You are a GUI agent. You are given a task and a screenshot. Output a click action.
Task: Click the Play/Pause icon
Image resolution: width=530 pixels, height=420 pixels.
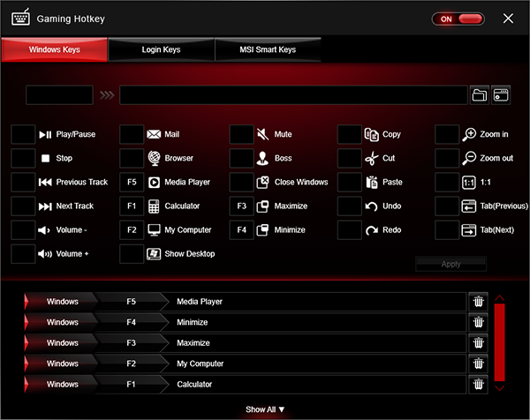click(45, 135)
